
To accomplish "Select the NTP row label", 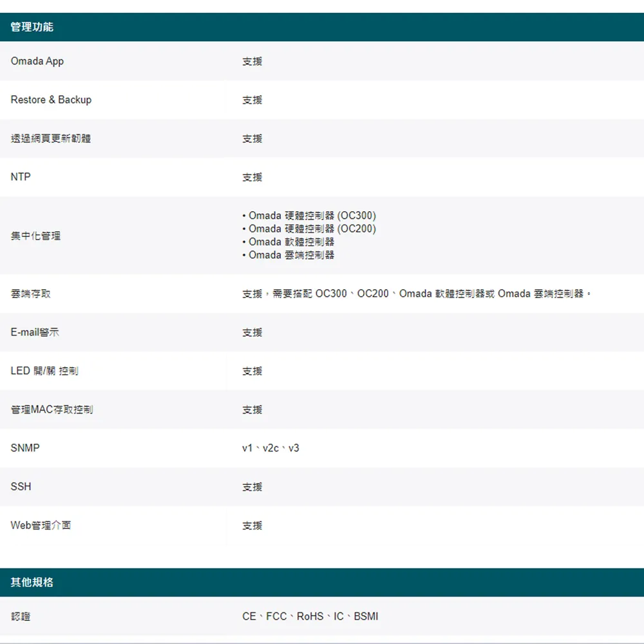I will click(21, 177).
